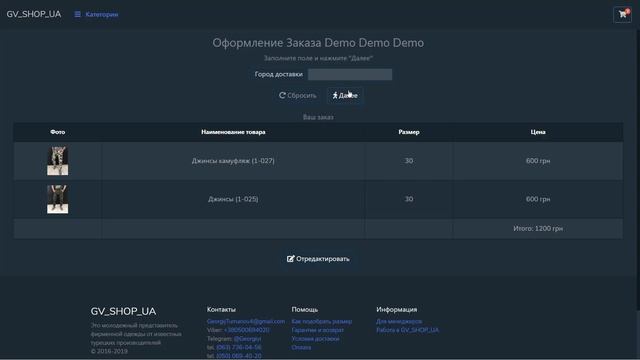This screenshot has height=360, width=640.
Task: Select product name Джинсы (1-025)
Action: (233, 199)
